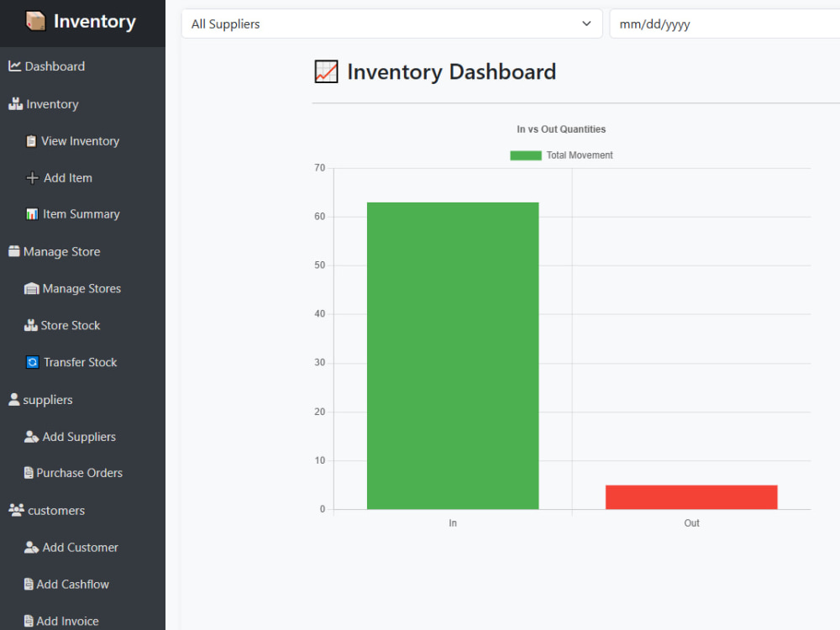Screen dimensions: 840x630
Task: Click the Inventory brand title in header
Action: 95,22
